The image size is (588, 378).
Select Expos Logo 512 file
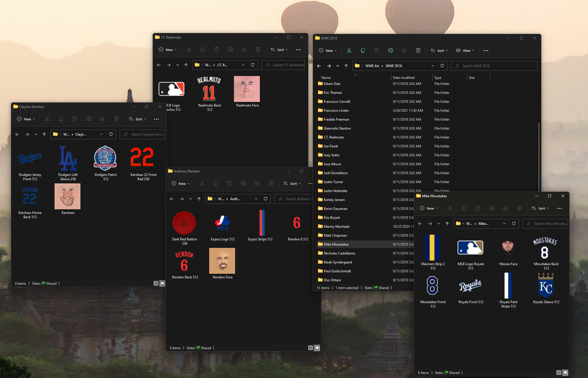223,226
